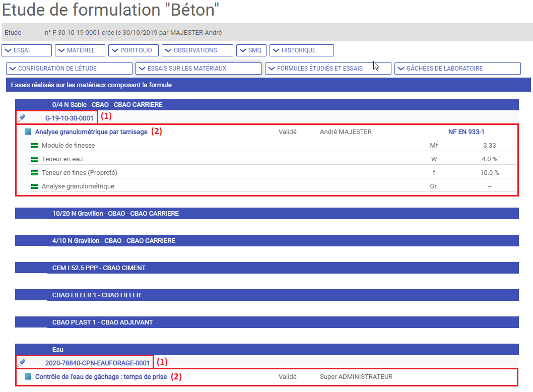Expand CONFIGURATION DE L'ÉTUDE section
Image resolution: width=533 pixels, height=392 pixels.
pos(69,69)
